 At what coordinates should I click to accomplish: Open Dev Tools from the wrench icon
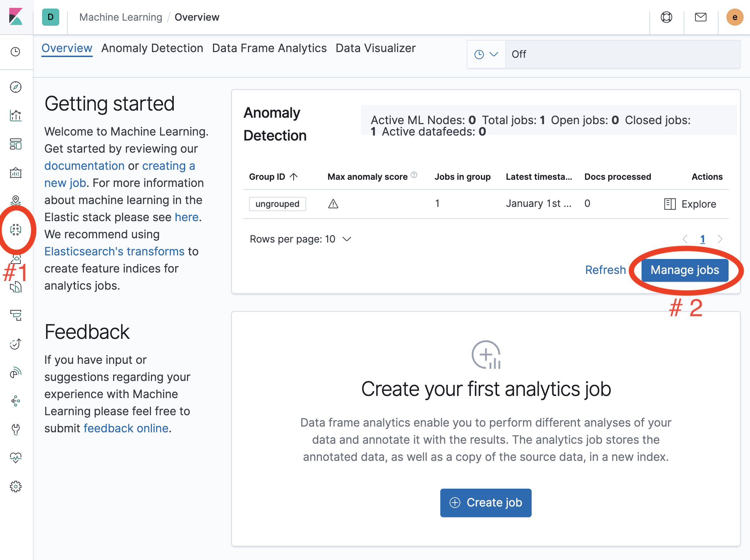click(16, 429)
